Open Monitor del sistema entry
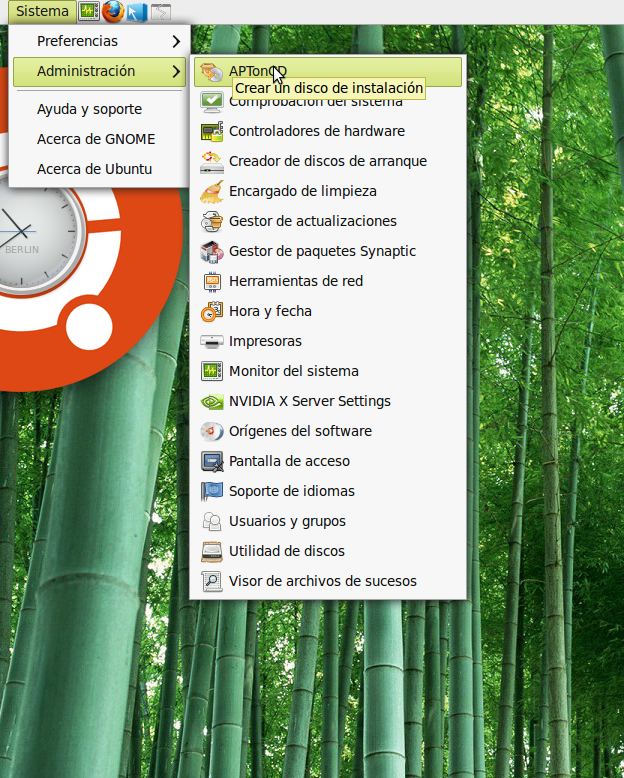 (294, 371)
